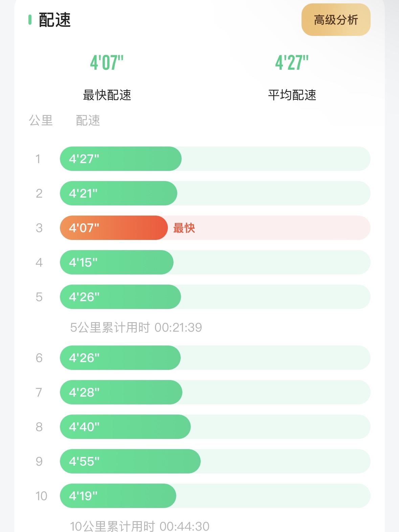The height and width of the screenshot is (532, 399).
Task: Click the kilometer 7 pace bar 4'28"
Action: [121, 392]
